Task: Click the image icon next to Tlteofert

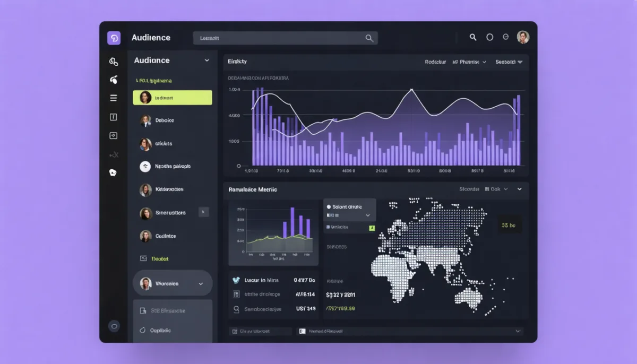Action: click(143, 259)
